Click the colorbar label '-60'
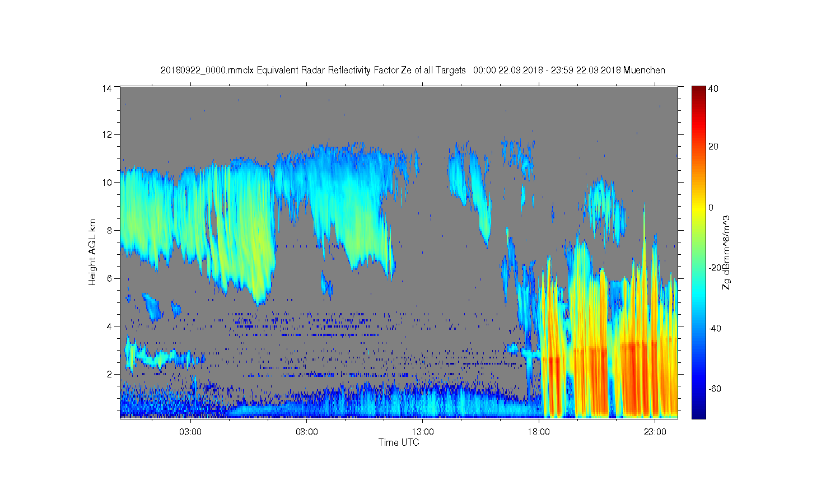This screenshot has height=504, width=840. pyautogui.click(x=715, y=389)
